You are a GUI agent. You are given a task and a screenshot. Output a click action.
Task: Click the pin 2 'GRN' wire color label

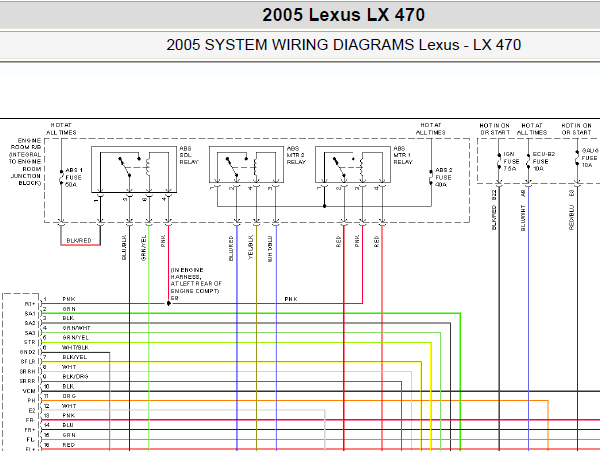tap(69, 309)
